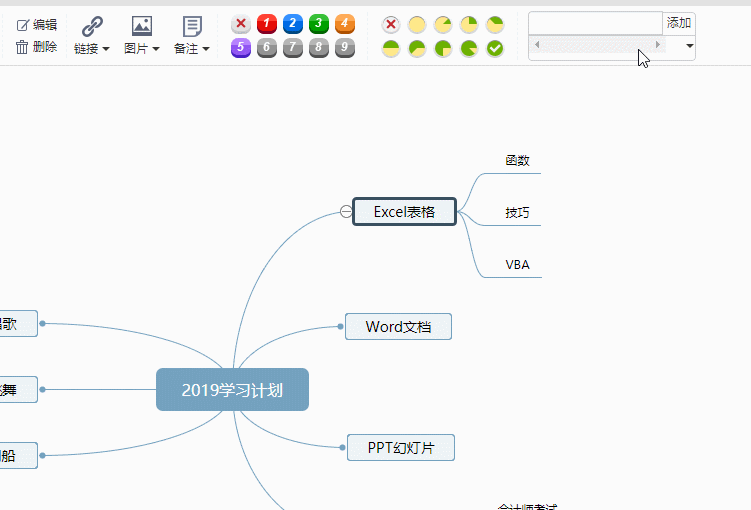Click the 备注 note icon

point(192,26)
